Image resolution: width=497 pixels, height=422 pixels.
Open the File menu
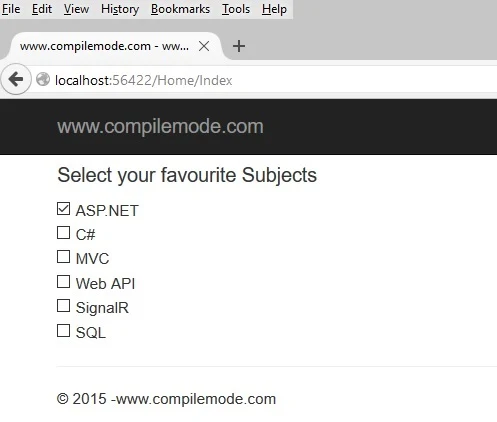coord(11,9)
